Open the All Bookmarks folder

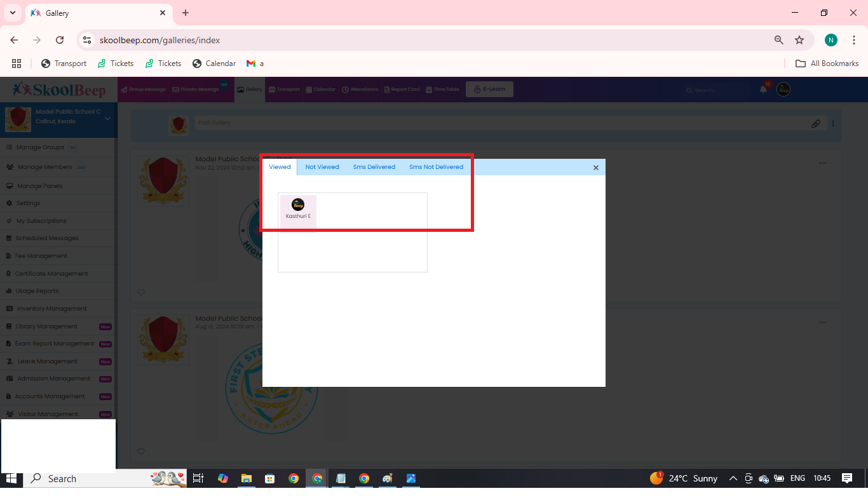tap(827, 64)
